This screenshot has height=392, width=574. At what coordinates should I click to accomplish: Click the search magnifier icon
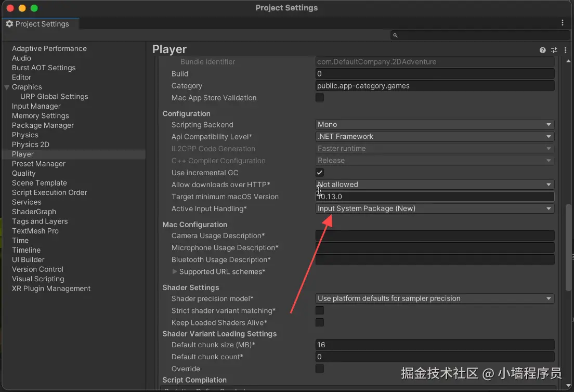pyautogui.click(x=395, y=35)
